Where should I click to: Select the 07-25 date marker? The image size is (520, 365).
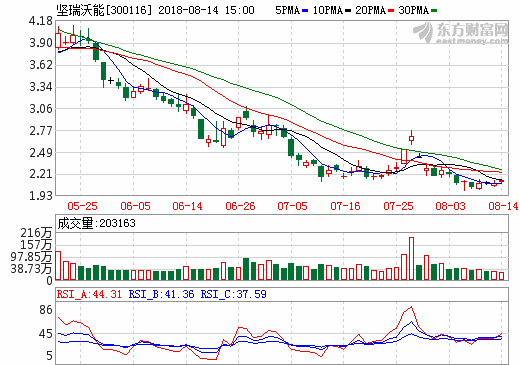398,206
